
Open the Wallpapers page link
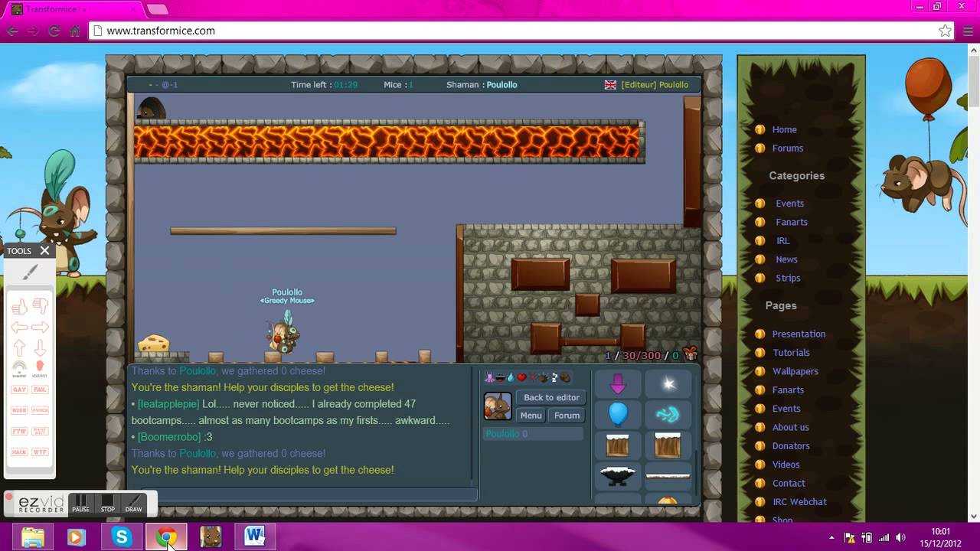(x=795, y=371)
